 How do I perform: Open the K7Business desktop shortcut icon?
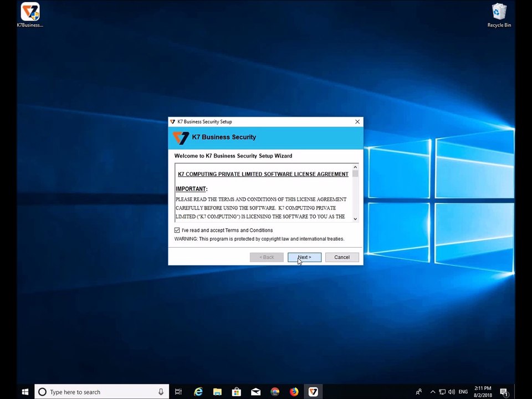[x=30, y=14]
